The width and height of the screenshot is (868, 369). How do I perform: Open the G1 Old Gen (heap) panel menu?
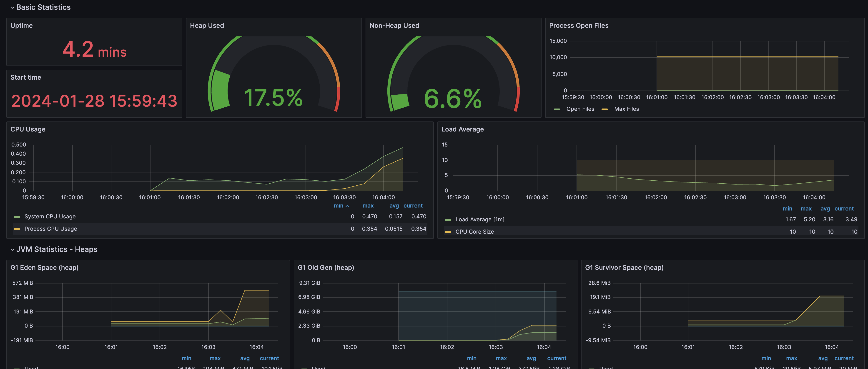pyautogui.click(x=326, y=268)
